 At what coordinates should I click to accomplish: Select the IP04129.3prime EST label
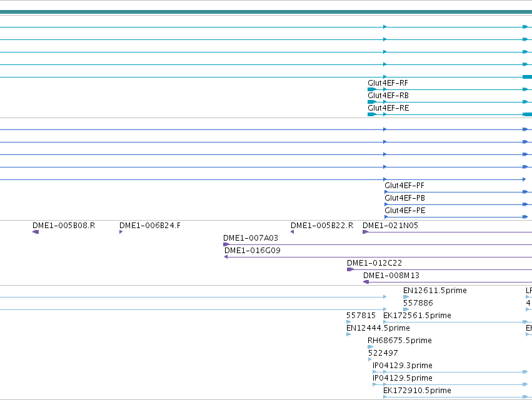click(403, 366)
